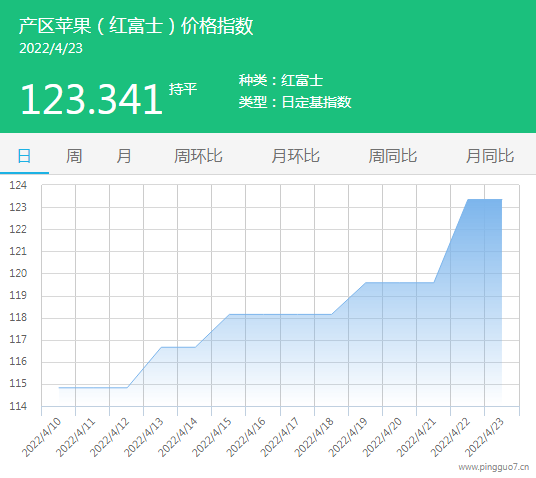Click the 2022/4/15 x-axis label

[211, 437]
